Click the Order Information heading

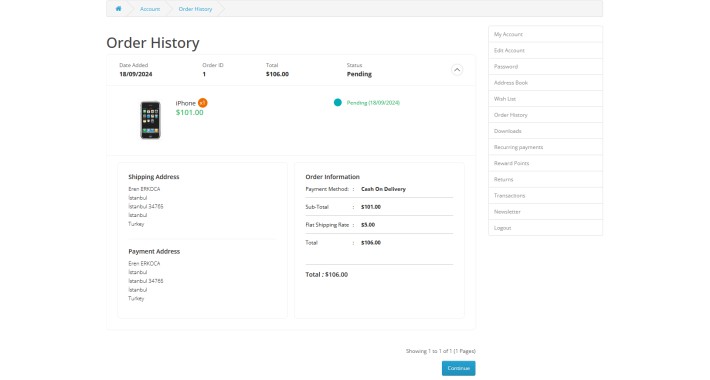click(x=332, y=177)
